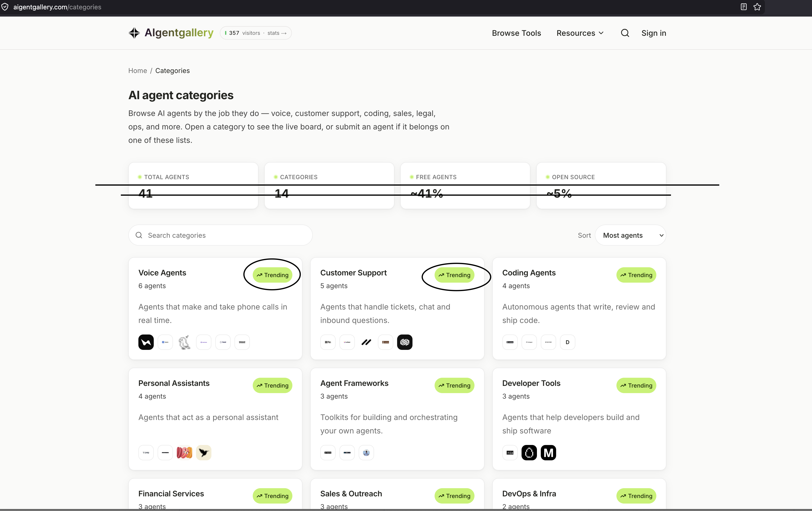
Task: Click the Trending badge on Customer Support
Action: click(x=454, y=275)
